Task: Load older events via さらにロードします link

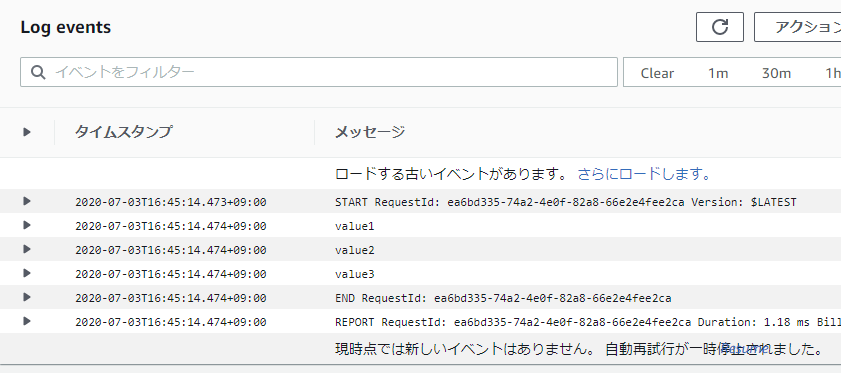Action: point(644,174)
